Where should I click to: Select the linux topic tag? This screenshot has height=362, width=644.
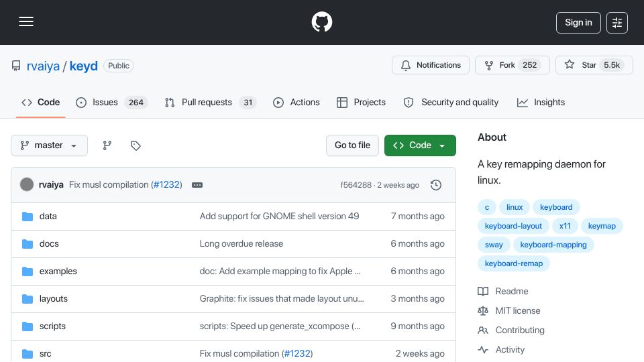point(515,207)
